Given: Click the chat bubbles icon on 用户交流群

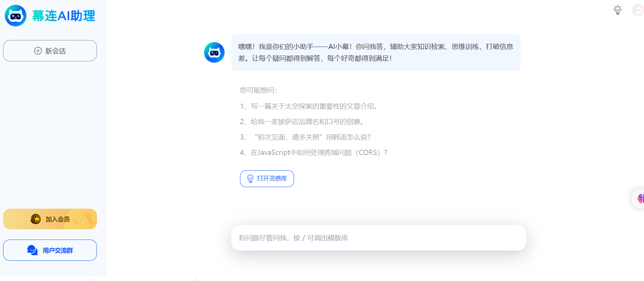Looking at the screenshot, I should pyautogui.click(x=33, y=250).
